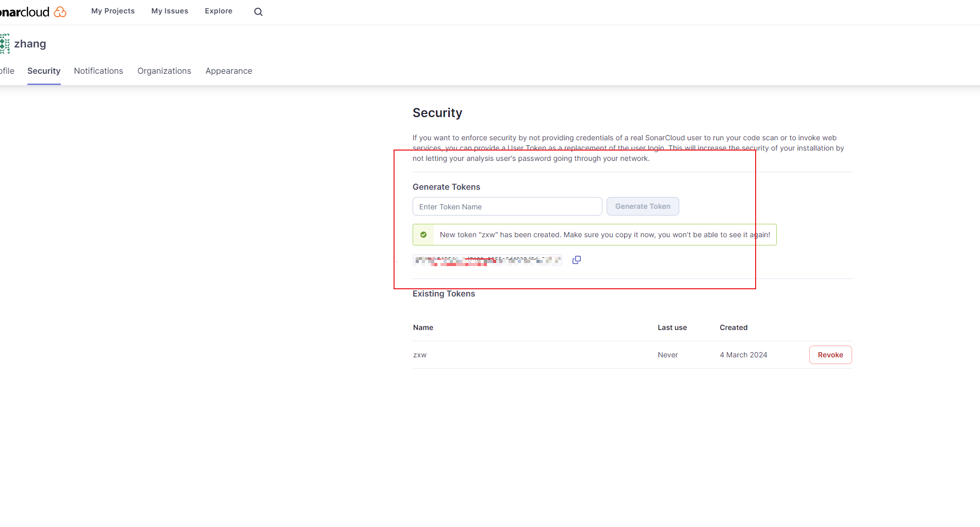980x527 pixels.
Task: Switch to the Profile tab
Action: [7, 71]
